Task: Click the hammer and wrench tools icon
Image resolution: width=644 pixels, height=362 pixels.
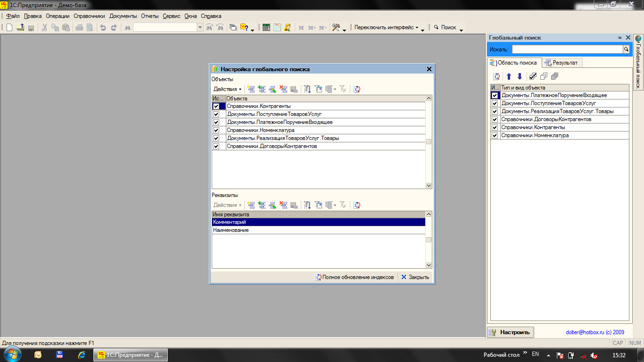Action: tap(336, 27)
